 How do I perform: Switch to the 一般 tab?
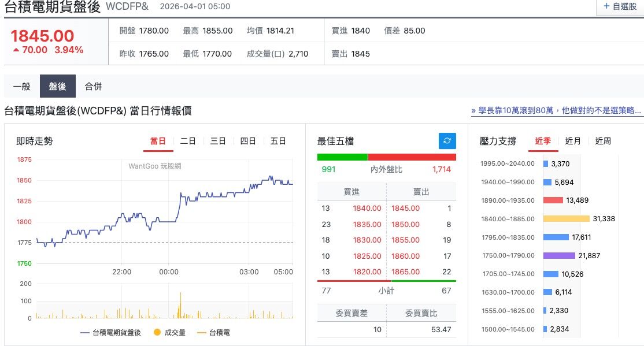pyautogui.click(x=22, y=86)
